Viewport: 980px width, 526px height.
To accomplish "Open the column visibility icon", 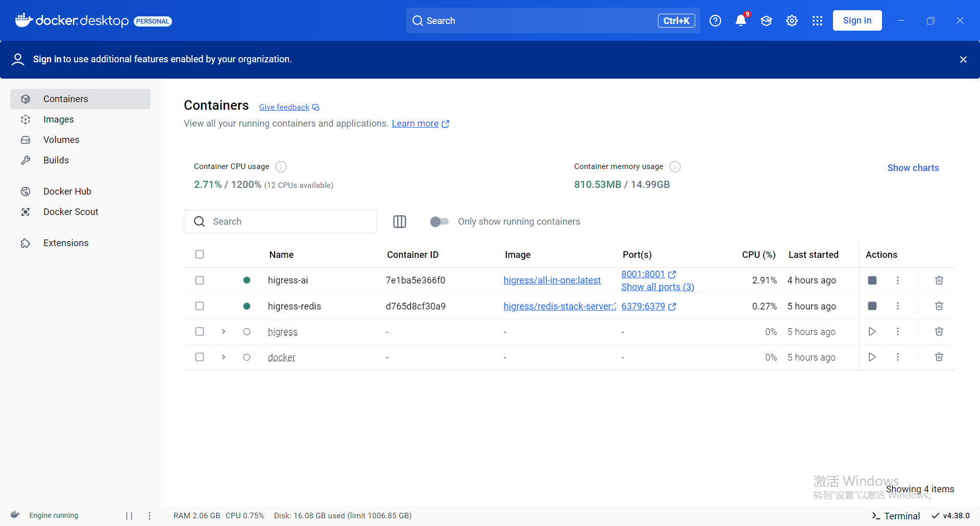I will click(400, 222).
